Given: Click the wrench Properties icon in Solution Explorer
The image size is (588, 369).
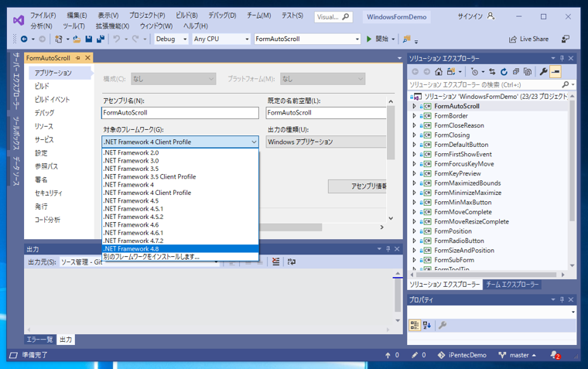Looking at the screenshot, I should click(x=543, y=72).
